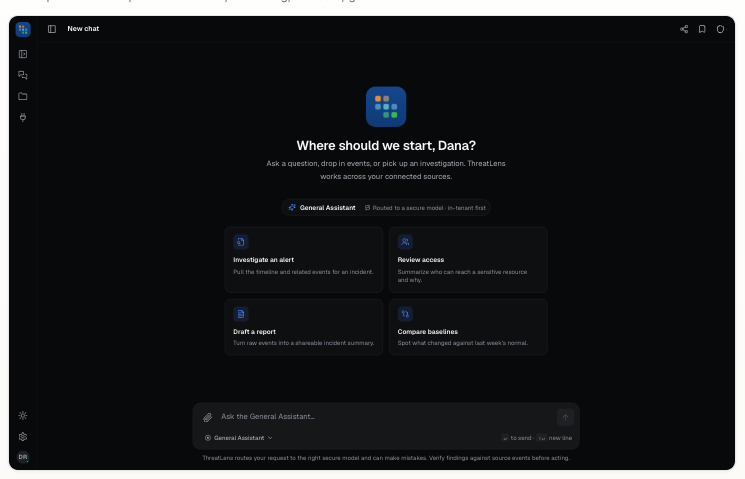
Task: Click "Routed to a secure model" label
Action: click(425, 208)
